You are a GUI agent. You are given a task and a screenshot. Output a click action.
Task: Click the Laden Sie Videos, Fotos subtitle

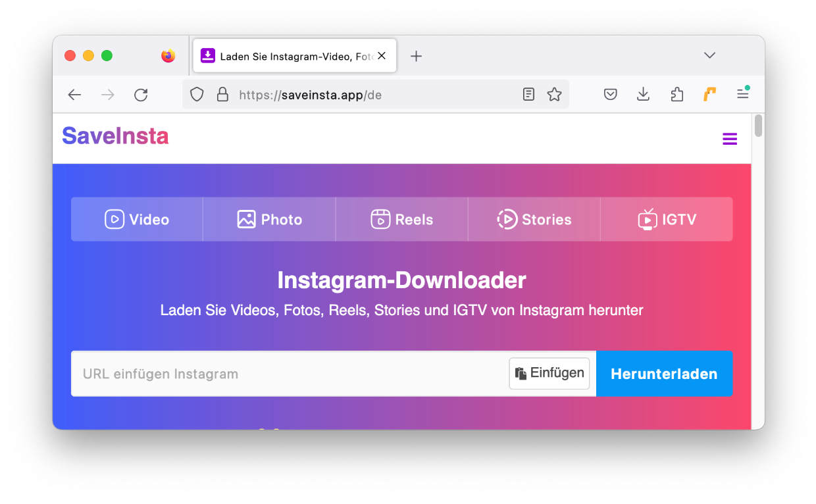(401, 310)
